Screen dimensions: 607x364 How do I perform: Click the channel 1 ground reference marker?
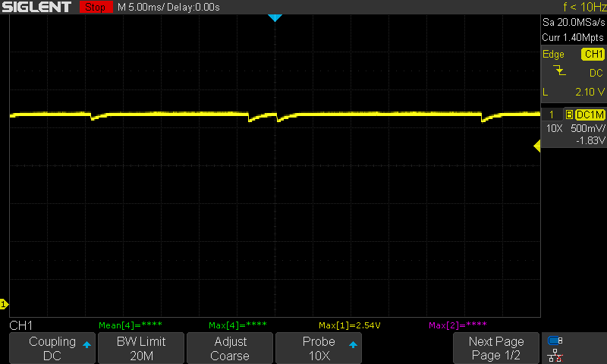point(3,304)
